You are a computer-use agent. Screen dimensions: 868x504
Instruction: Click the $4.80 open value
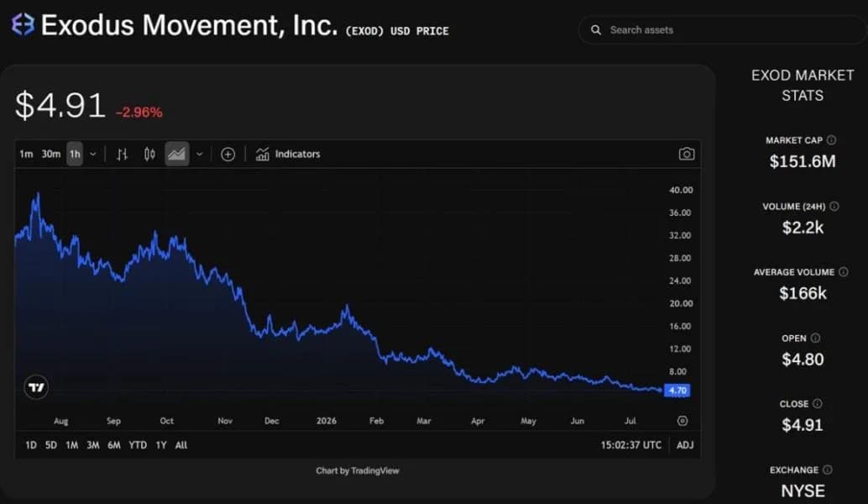(803, 360)
